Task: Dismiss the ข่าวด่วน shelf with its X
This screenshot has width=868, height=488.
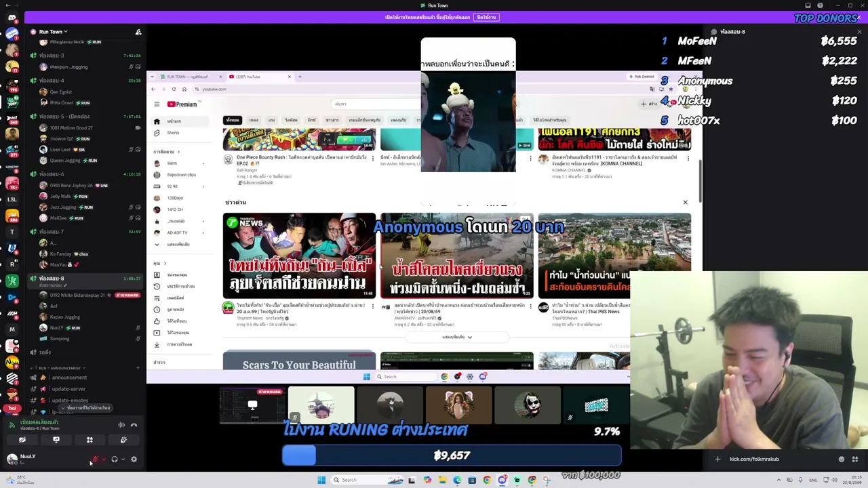Action: pos(685,203)
